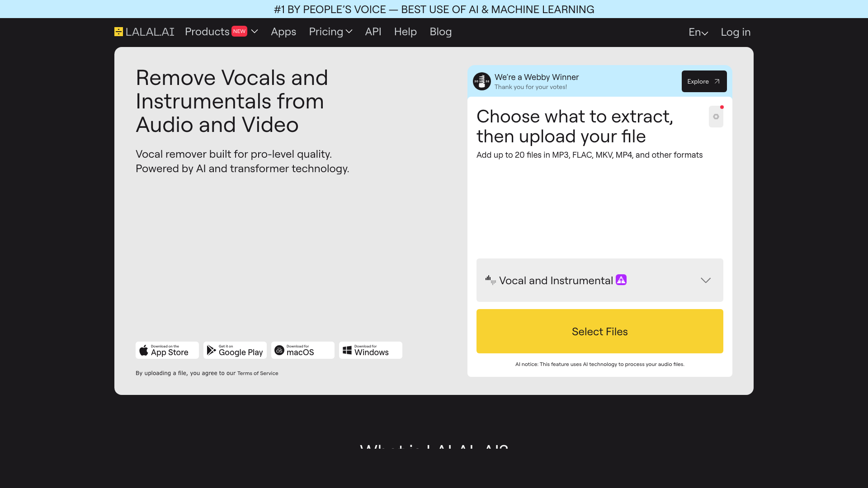
Task: Go to the Apps page
Action: pos(283,32)
